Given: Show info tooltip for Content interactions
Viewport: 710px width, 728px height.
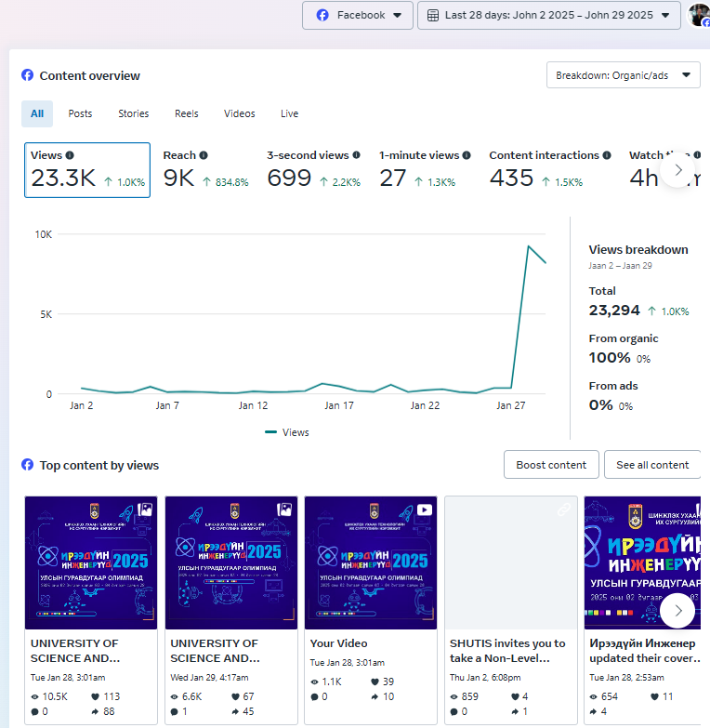Looking at the screenshot, I should [607, 155].
